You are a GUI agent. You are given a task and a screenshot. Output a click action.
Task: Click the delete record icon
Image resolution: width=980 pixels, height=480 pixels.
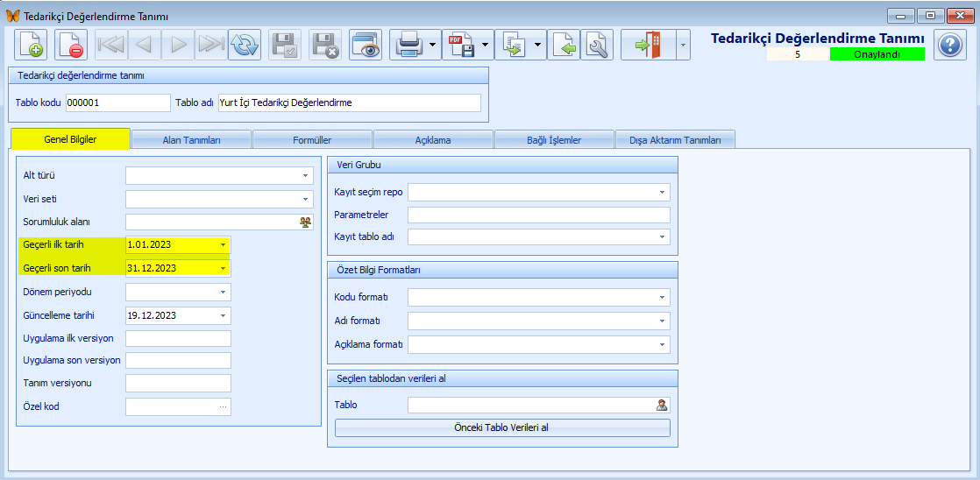[71, 45]
